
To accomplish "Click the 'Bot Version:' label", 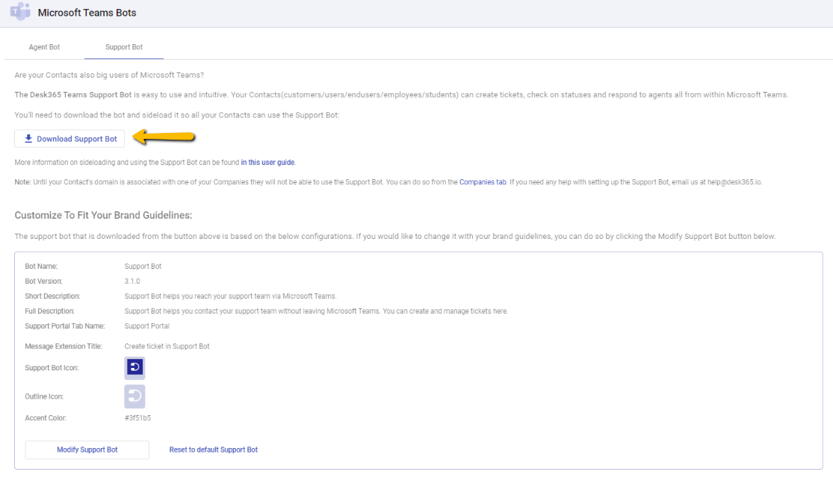I will coord(43,281).
